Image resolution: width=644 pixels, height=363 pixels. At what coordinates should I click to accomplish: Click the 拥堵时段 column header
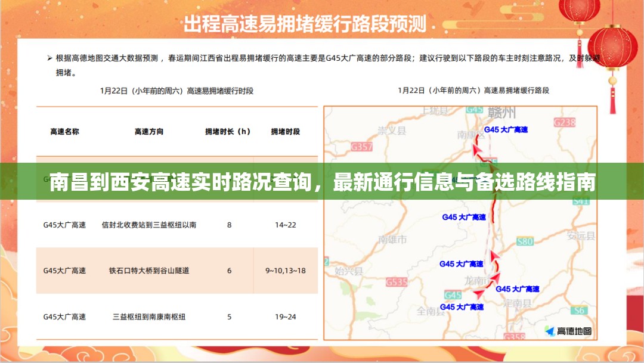(x=286, y=132)
